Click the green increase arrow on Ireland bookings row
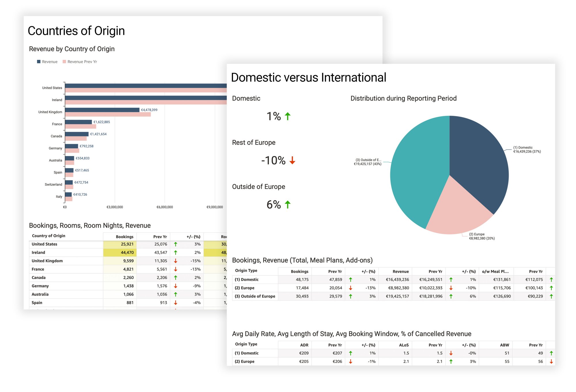 pyautogui.click(x=176, y=252)
